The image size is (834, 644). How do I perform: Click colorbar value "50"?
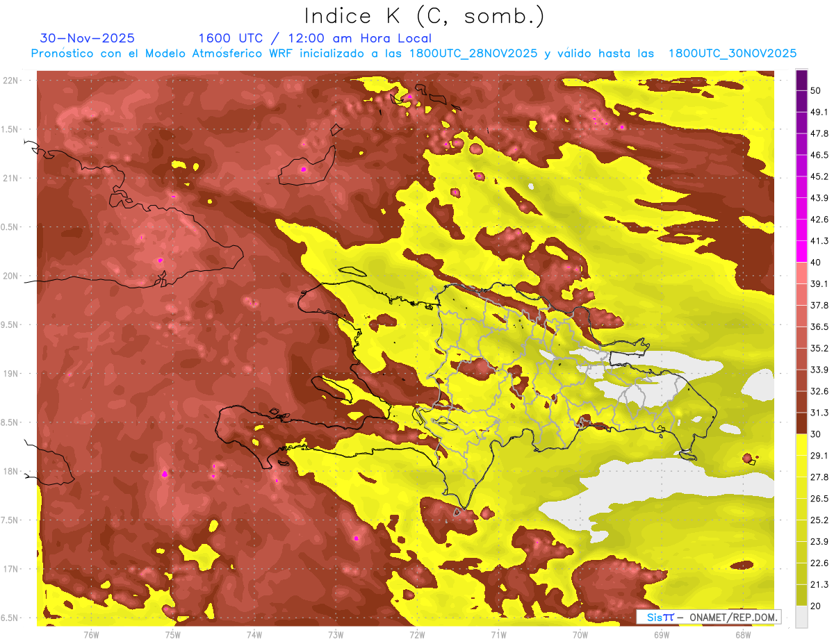tap(815, 90)
